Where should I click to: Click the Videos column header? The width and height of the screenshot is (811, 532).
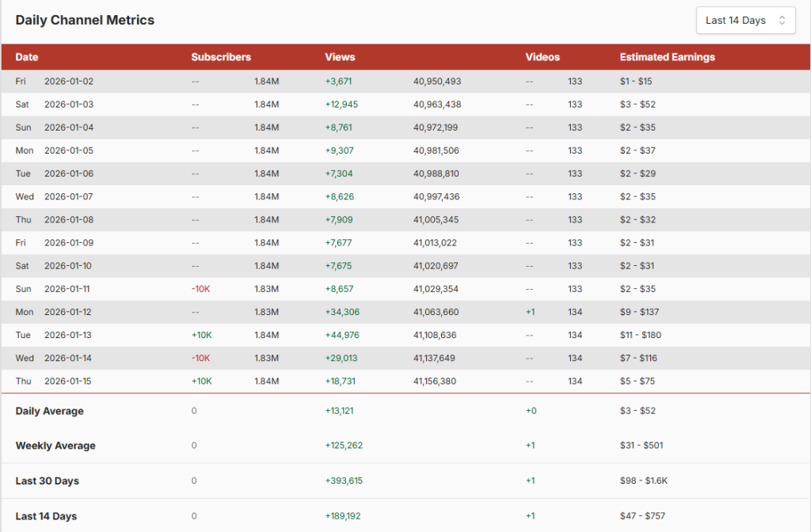pyautogui.click(x=543, y=57)
